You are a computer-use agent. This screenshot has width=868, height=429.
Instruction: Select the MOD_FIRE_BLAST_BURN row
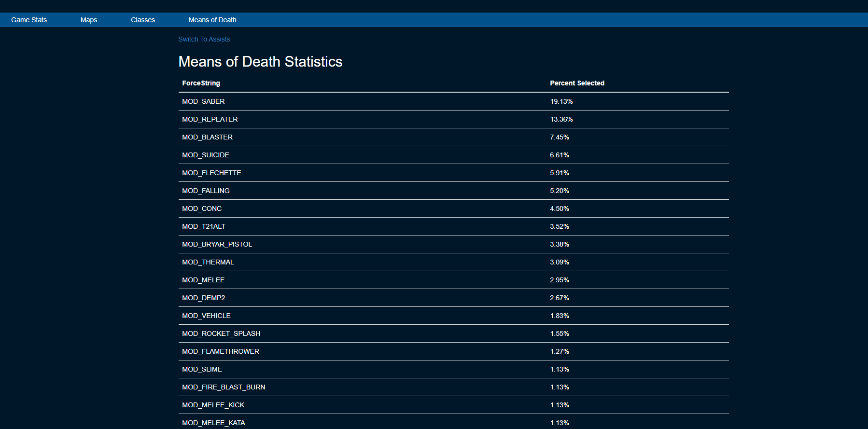coord(224,387)
